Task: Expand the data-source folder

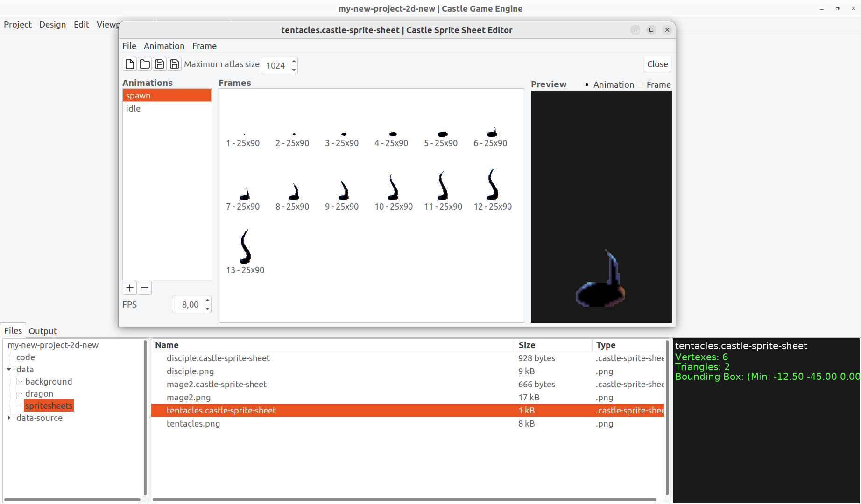Action: tap(9, 418)
